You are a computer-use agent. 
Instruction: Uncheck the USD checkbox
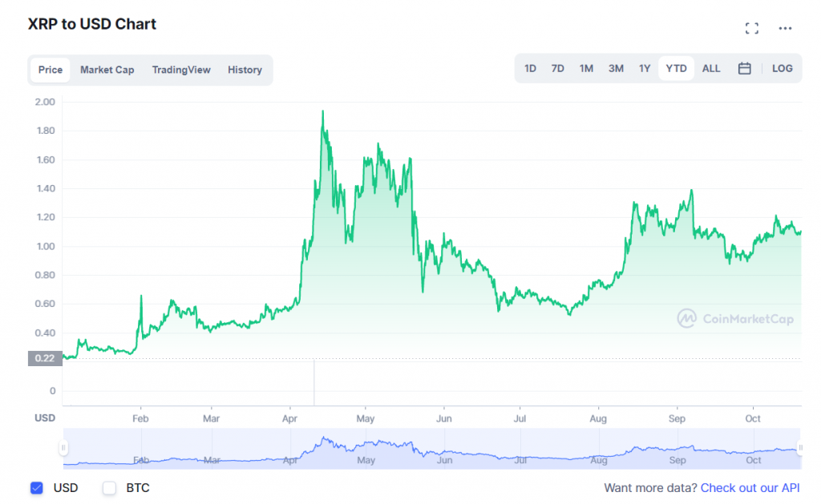pos(36,488)
